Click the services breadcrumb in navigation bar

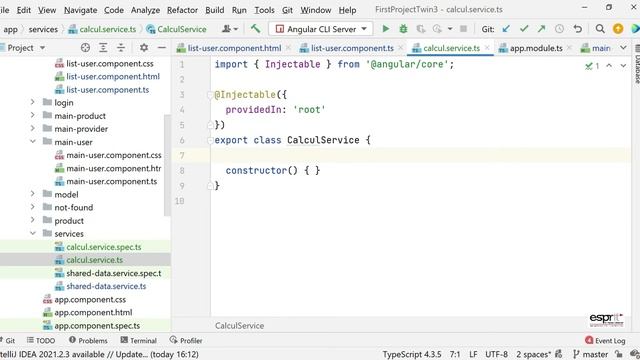coord(43,29)
